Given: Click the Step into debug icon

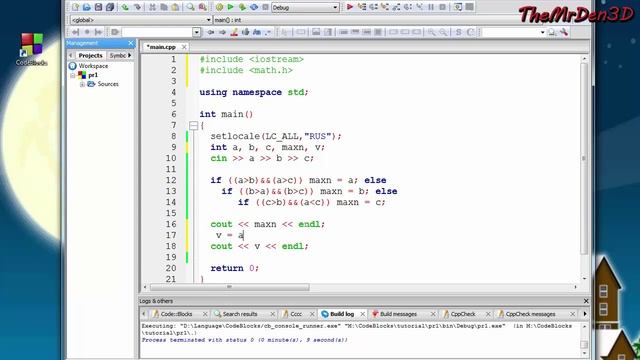Looking at the screenshot, I should click(384, 7).
